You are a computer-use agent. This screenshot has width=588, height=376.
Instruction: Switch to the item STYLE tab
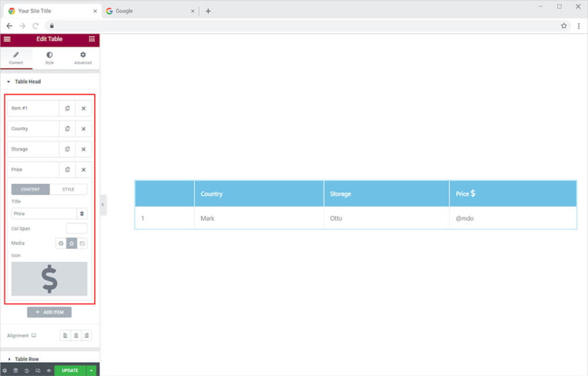pos(68,189)
